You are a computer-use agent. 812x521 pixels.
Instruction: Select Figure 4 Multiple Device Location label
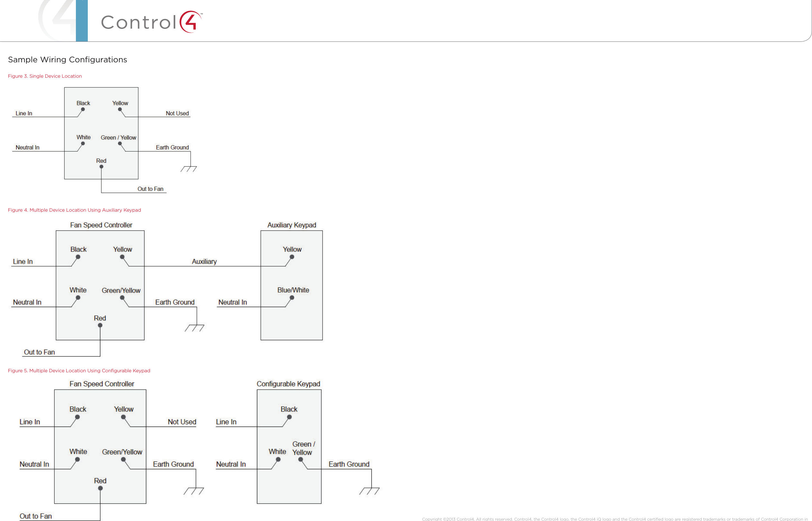77,209
